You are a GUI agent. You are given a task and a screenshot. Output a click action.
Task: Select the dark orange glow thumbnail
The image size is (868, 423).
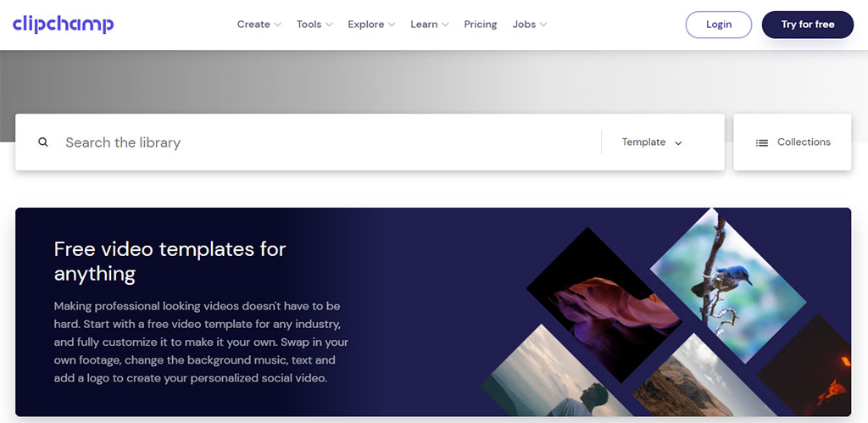(818, 369)
